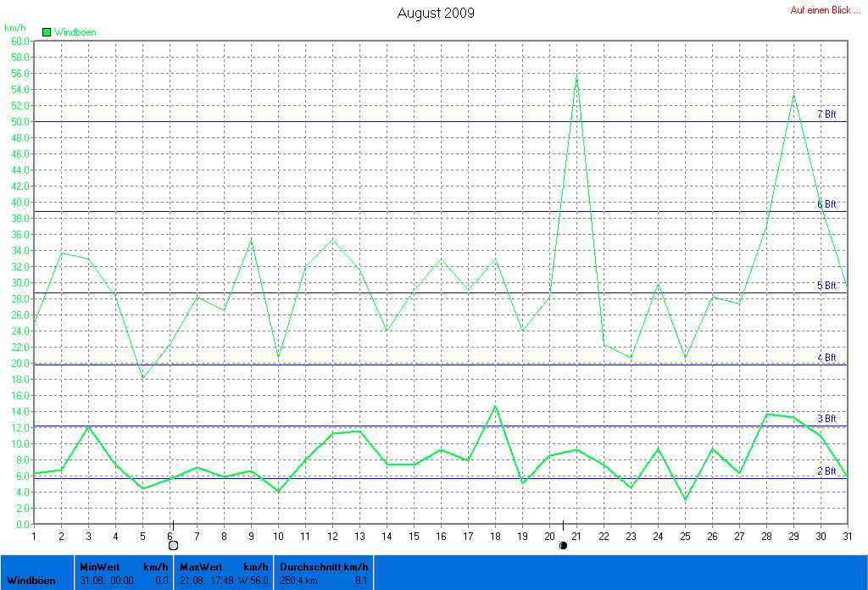This screenshot has height=590, width=868.
Task: Click the '7 Bft' line label
Action: point(826,114)
